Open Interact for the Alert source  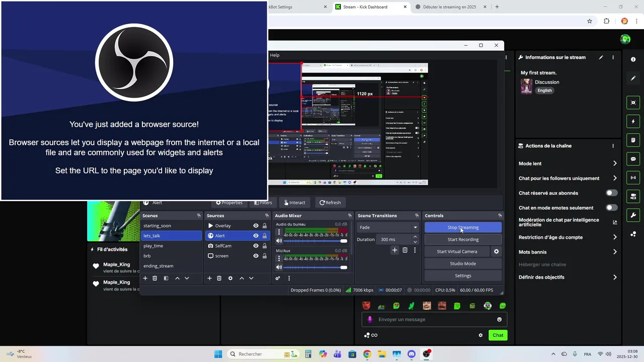[x=294, y=203]
